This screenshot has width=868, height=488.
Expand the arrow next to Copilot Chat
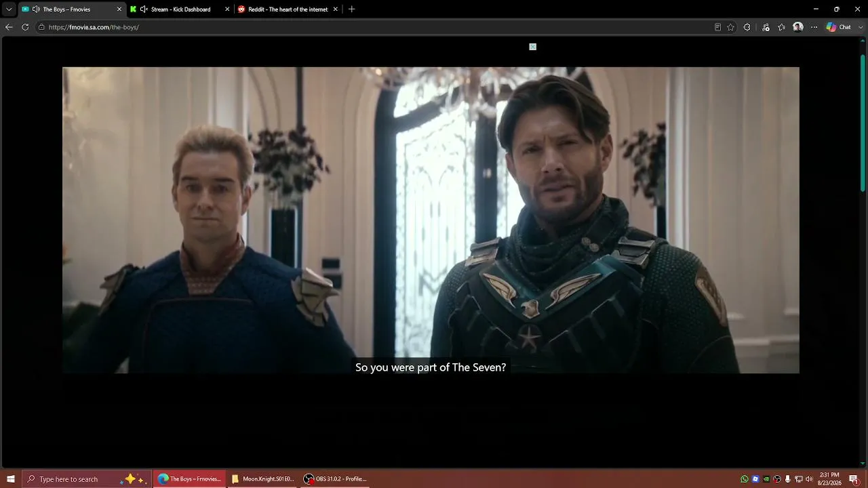[861, 27]
